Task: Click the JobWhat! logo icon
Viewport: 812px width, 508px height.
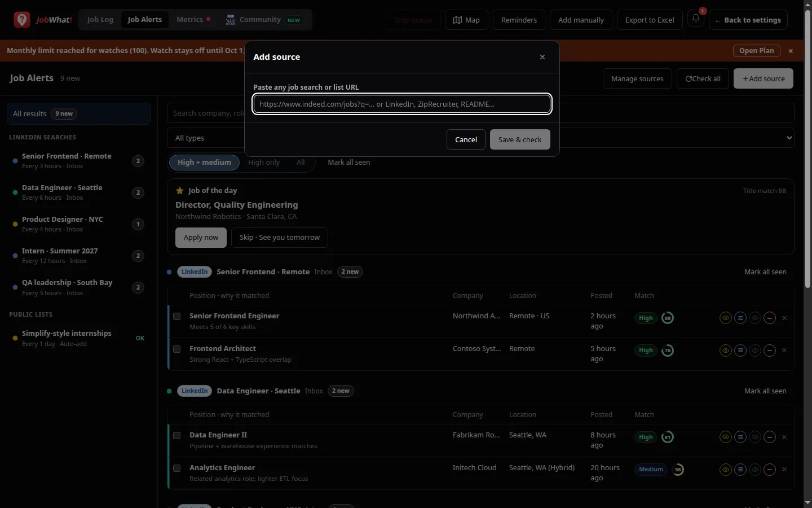Action: click(22, 20)
